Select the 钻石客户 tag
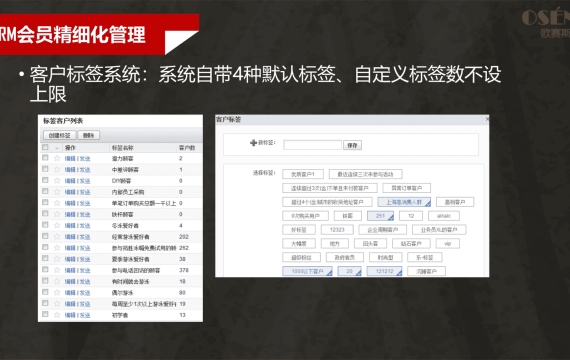 tap(411, 244)
